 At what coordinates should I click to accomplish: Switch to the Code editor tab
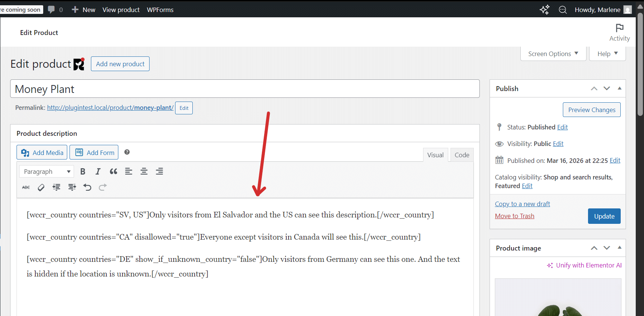pyautogui.click(x=462, y=155)
